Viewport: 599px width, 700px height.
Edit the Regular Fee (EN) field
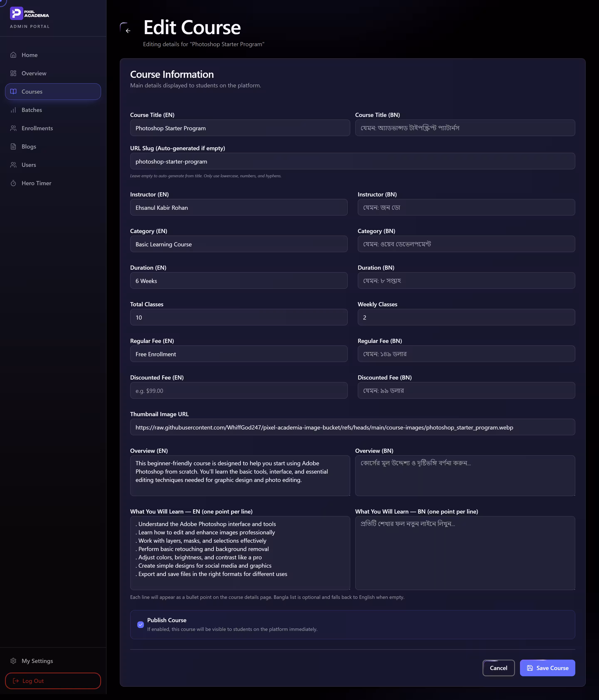pos(239,354)
